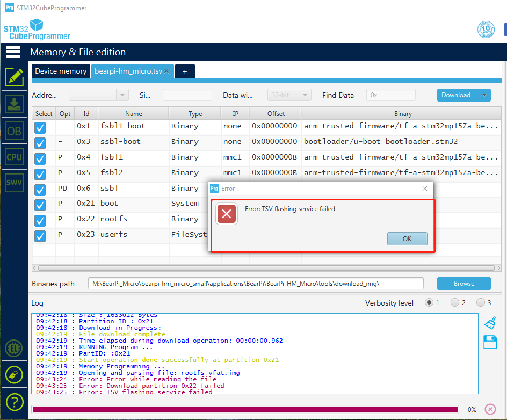
Task: Click the STM32CubeProgrammer logo
Action: pos(37,30)
